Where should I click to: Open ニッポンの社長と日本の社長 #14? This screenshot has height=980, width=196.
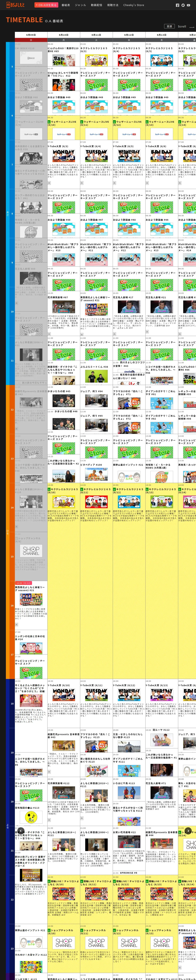pyautogui.click(x=31, y=643)
